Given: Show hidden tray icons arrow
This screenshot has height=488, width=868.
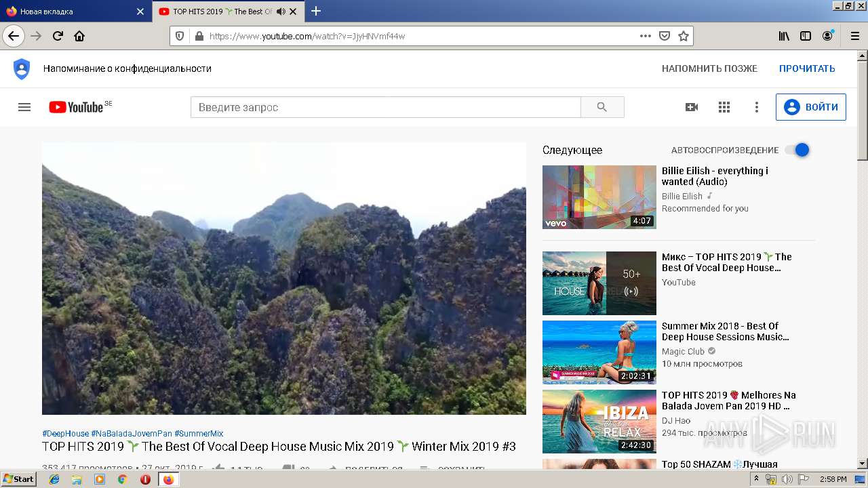Looking at the screenshot, I should point(756,479).
